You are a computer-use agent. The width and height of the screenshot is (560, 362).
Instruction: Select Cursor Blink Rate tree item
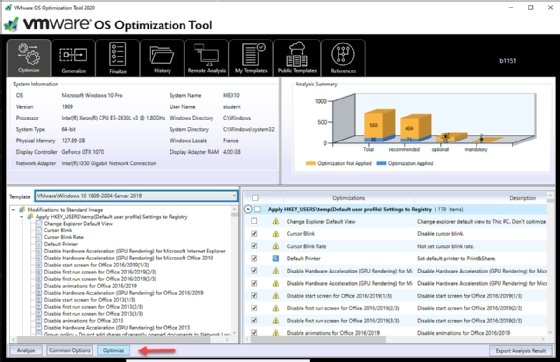pyautogui.click(x=64, y=237)
